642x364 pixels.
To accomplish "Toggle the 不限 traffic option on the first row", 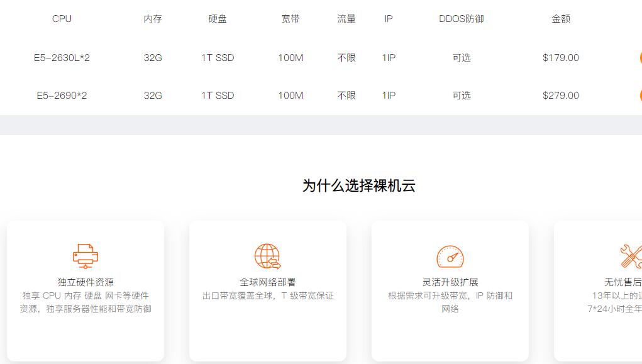I will coord(346,57).
